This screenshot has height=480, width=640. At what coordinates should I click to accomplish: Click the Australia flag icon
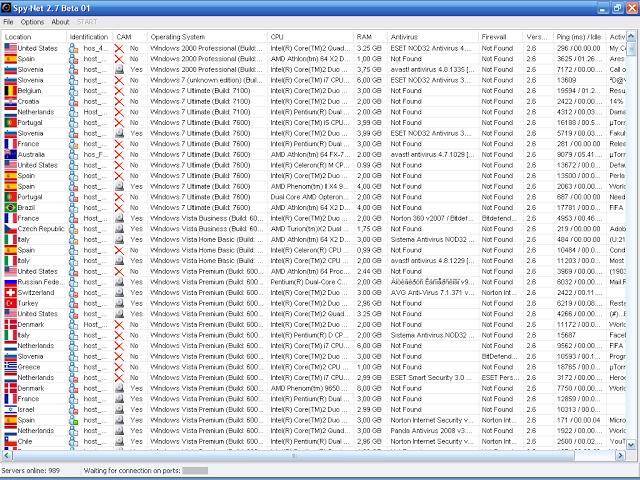11,154
